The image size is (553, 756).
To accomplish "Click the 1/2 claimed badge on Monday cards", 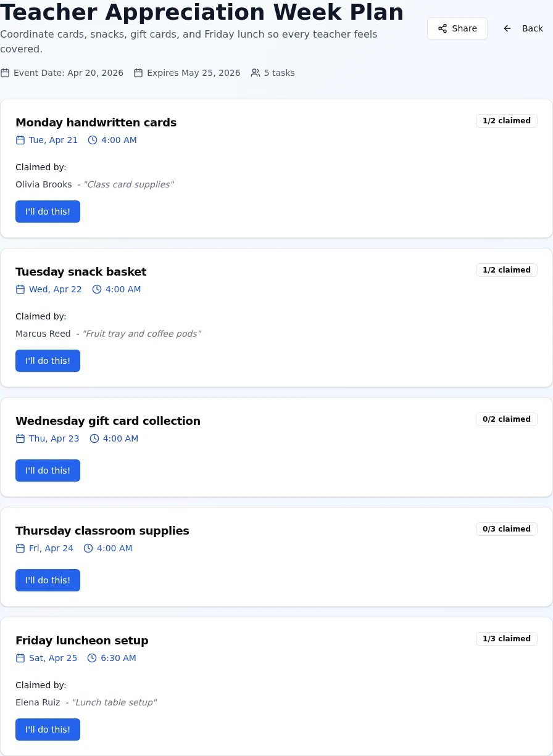I will [506, 121].
